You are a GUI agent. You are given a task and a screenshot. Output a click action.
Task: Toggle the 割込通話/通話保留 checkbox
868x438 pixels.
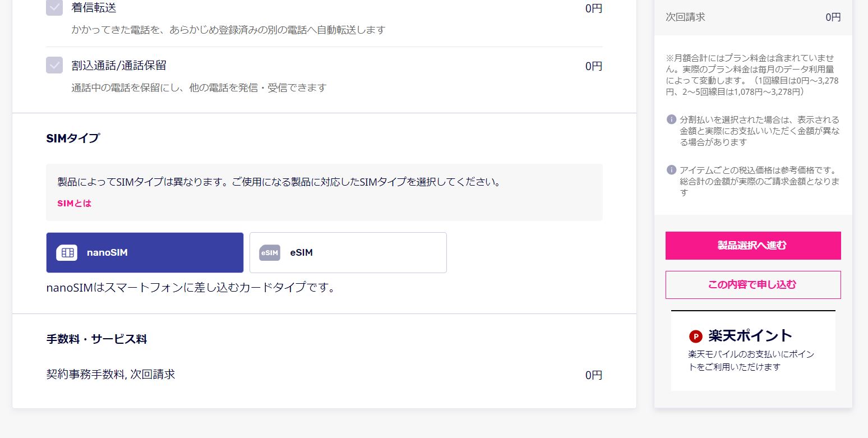click(x=54, y=65)
